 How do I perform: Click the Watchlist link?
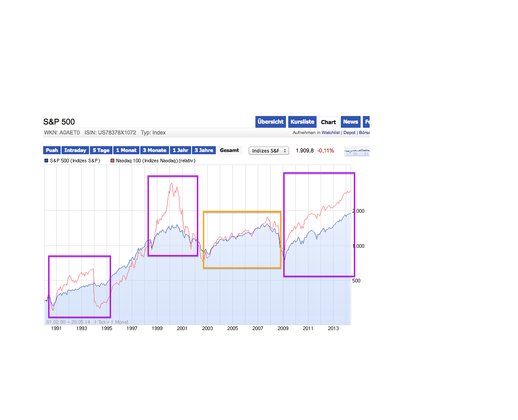tap(330, 133)
